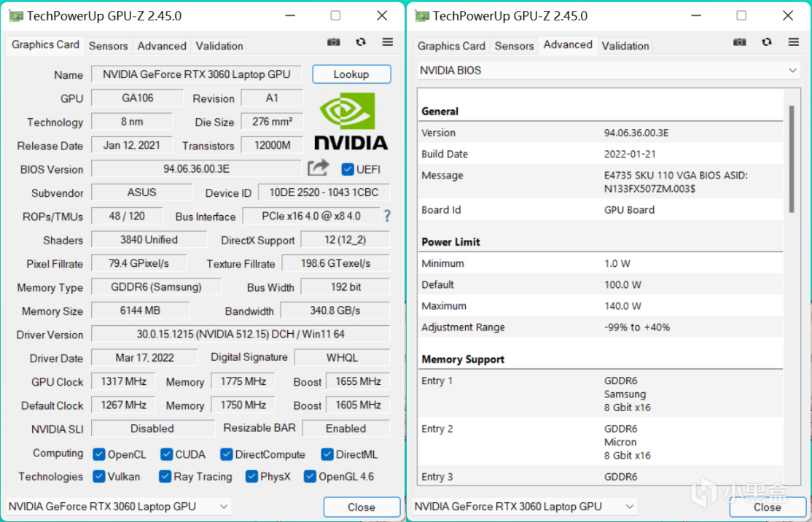Click Memory Support Entry 2 Micron row
This screenshot has width=812, height=522.
(x=601, y=443)
